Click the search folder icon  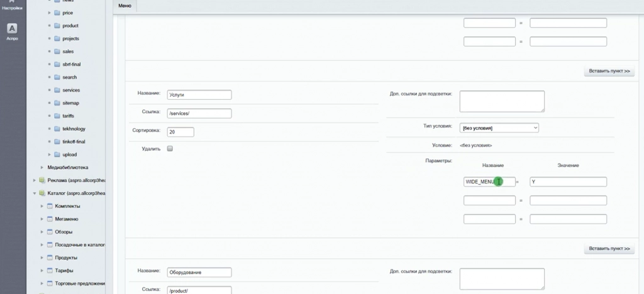click(57, 77)
